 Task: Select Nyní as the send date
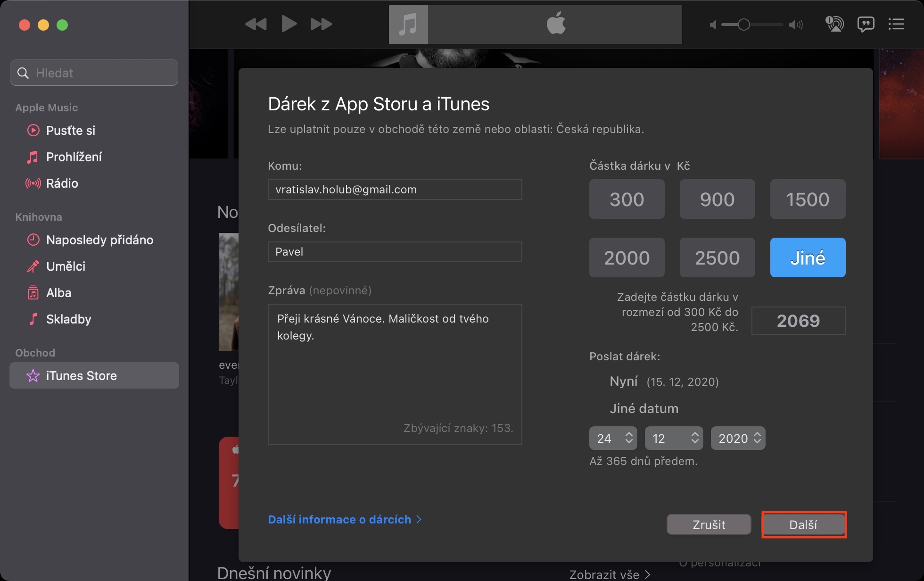(x=624, y=381)
